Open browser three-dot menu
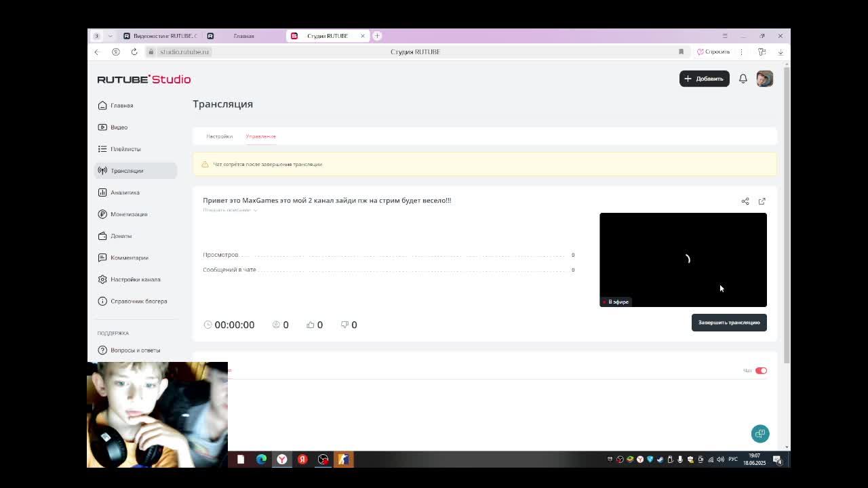Viewport: 868px width, 488px height. coord(741,52)
